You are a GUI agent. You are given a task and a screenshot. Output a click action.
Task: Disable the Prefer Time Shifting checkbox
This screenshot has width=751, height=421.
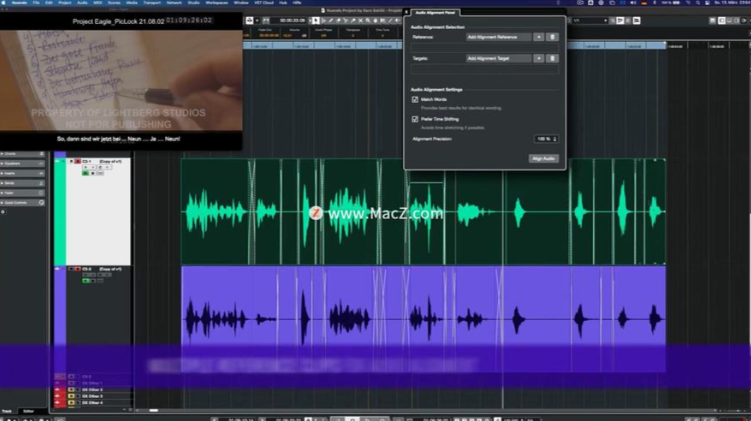pyautogui.click(x=415, y=119)
